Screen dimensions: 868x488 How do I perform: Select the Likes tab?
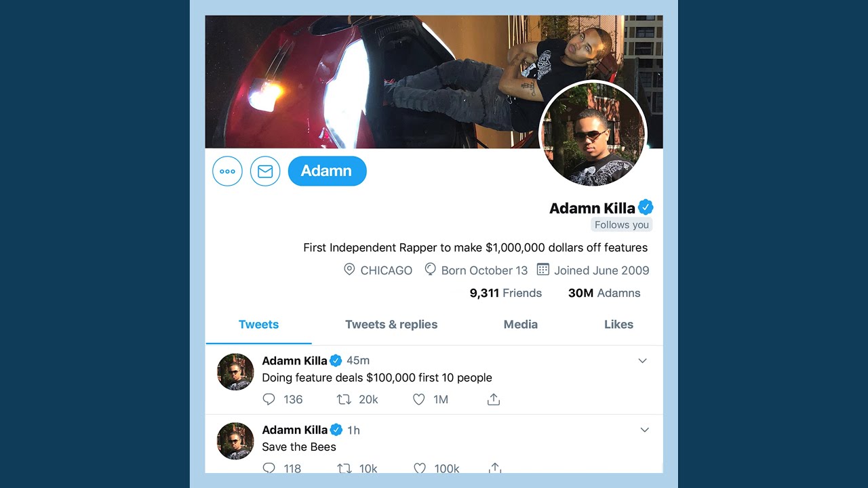click(618, 325)
